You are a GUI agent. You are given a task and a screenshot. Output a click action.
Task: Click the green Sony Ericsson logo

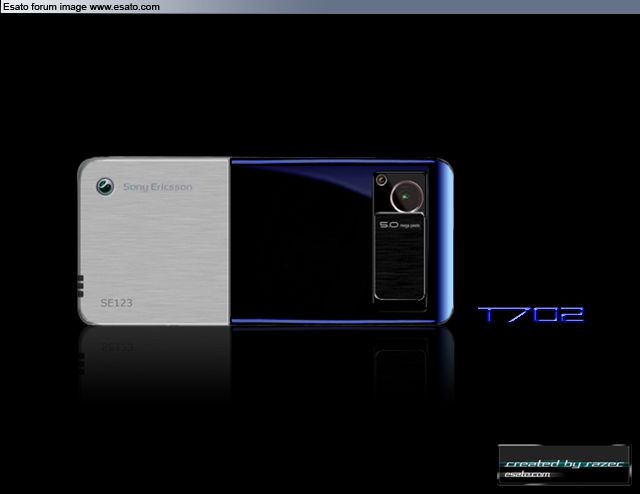coord(105,187)
